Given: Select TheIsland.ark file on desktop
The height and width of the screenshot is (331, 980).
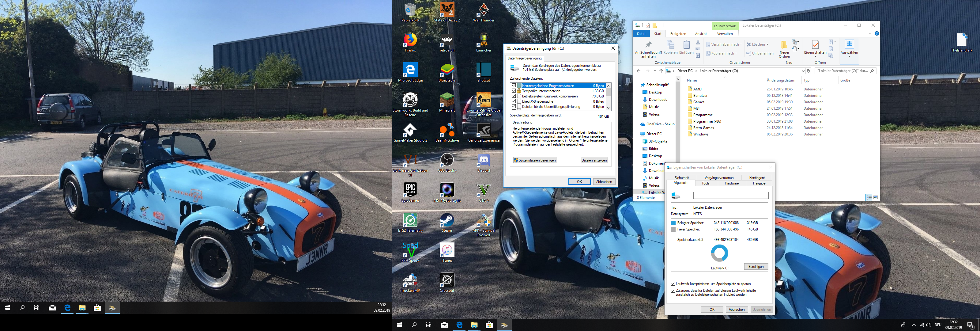Looking at the screenshot, I should 961,42.
